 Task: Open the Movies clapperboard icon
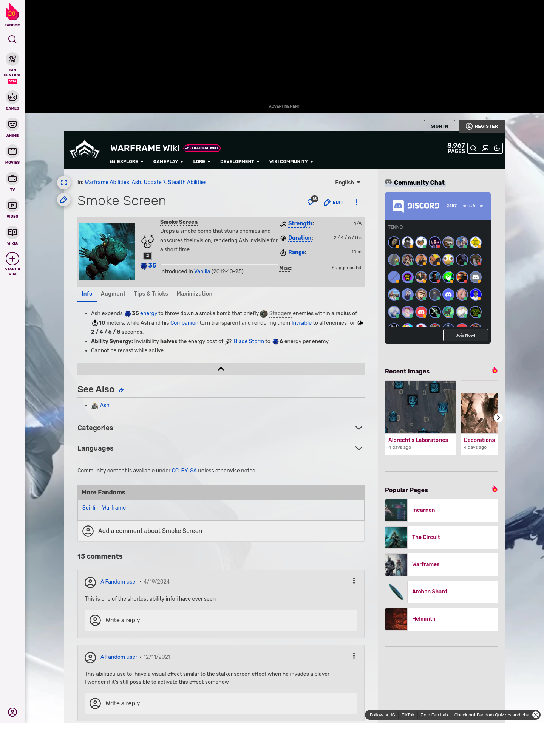click(12, 151)
